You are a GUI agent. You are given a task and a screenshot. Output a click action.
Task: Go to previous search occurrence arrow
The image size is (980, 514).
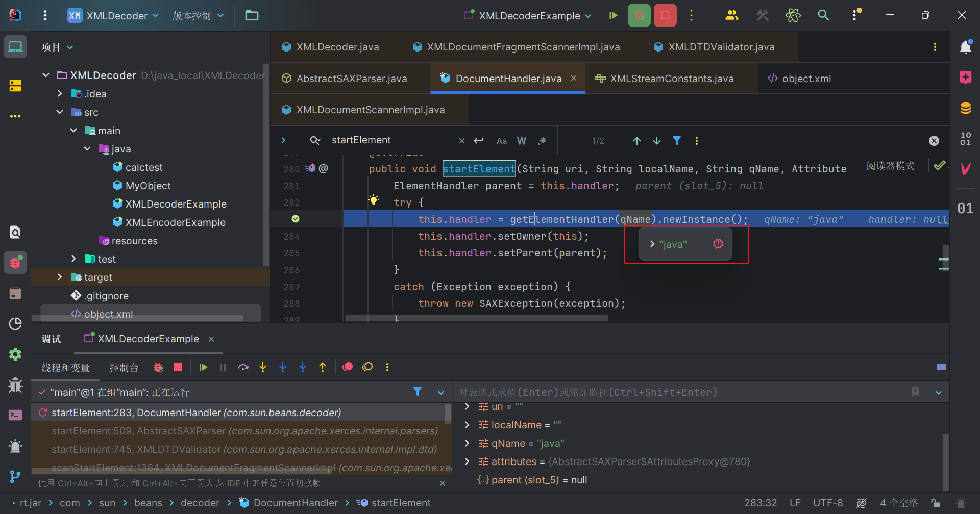pos(637,141)
